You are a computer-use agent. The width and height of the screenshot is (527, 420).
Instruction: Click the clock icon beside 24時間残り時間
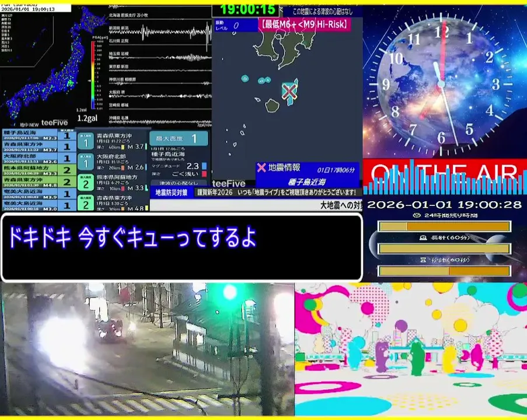click(x=417, y=215)
